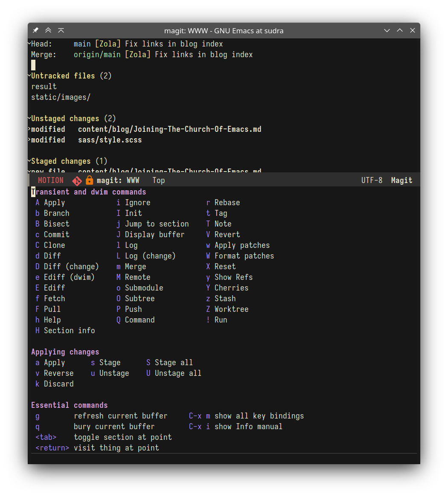Click the Section info entry
The width and height of the screenshot is (448, 497).
(x=69, y=331)
